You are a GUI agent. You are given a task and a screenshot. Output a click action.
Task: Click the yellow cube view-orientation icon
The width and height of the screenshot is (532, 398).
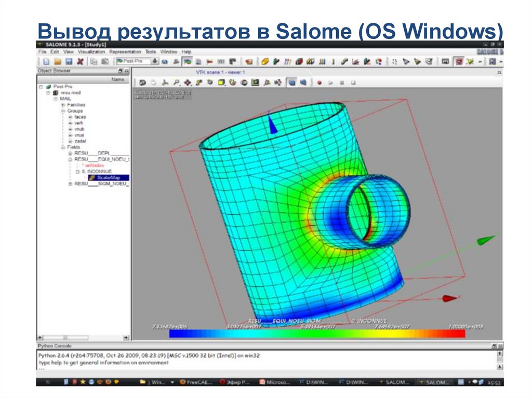(x=221, y=83)
